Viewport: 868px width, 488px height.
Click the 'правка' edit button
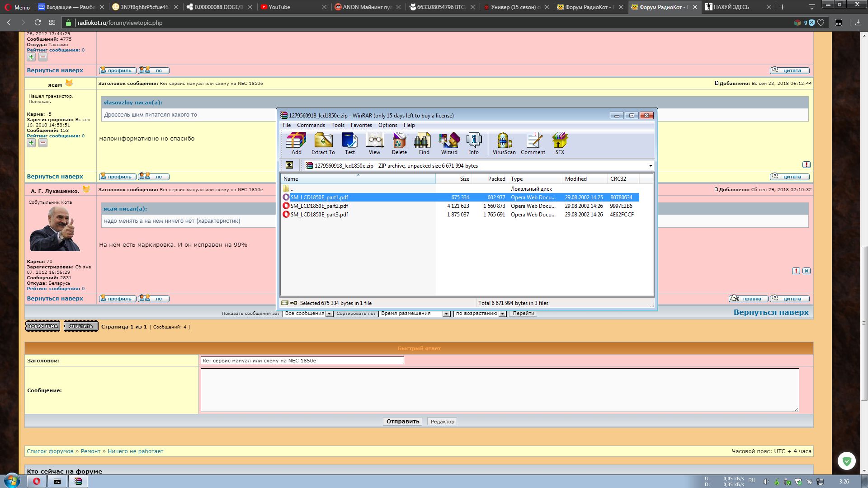748,299
